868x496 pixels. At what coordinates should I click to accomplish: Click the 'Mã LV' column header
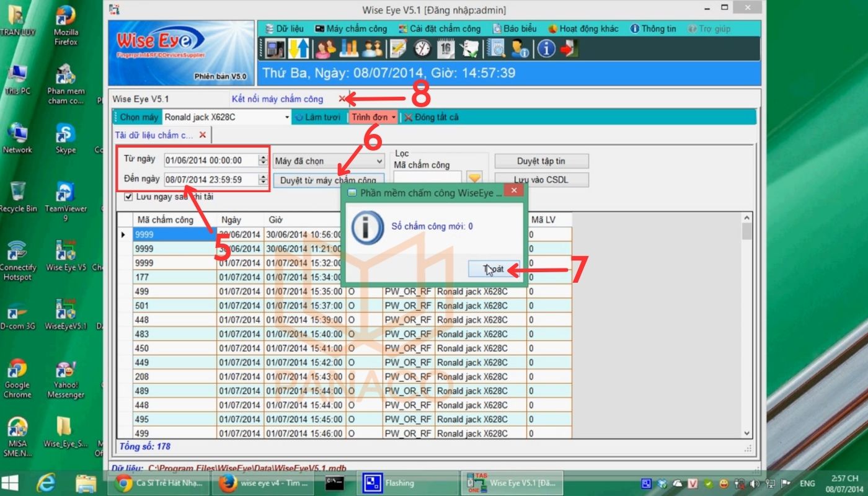pos(549,219)
